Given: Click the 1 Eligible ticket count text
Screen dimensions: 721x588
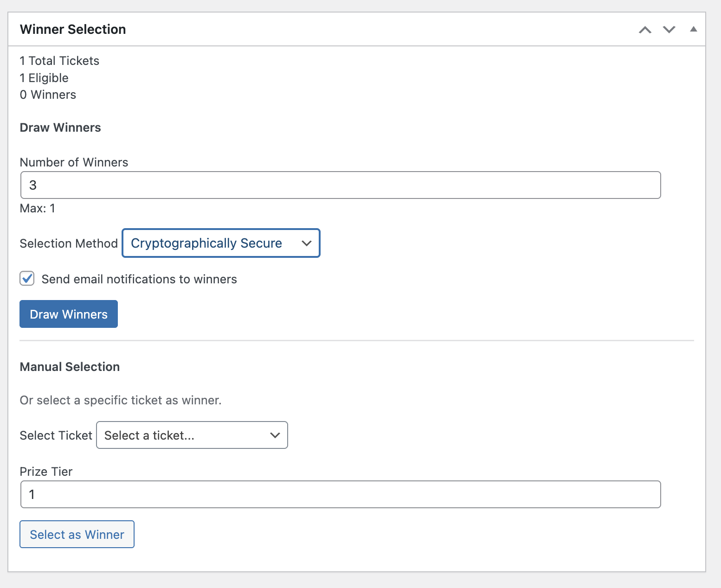Looking at the screenshot, I should (44, 77).
